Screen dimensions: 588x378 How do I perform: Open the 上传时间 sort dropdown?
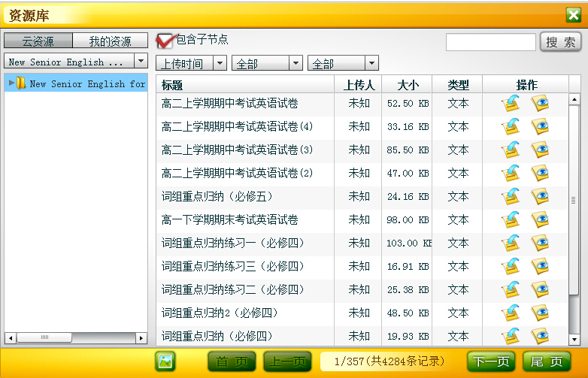(191, 64)
